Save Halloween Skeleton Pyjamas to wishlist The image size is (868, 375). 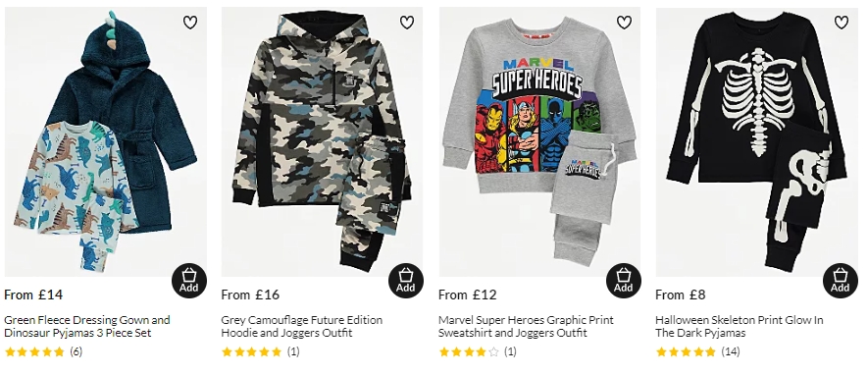coord(841,23)
